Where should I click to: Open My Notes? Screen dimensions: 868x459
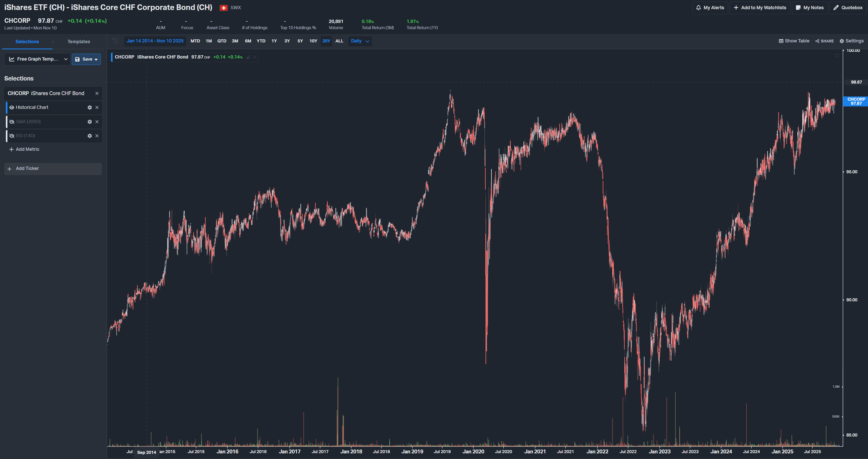(809, 7)
